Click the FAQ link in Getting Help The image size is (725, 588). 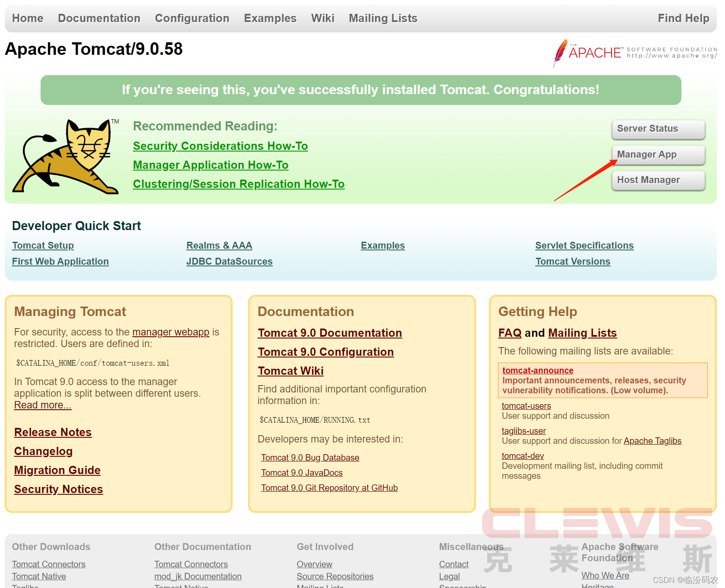pos(510,333)
